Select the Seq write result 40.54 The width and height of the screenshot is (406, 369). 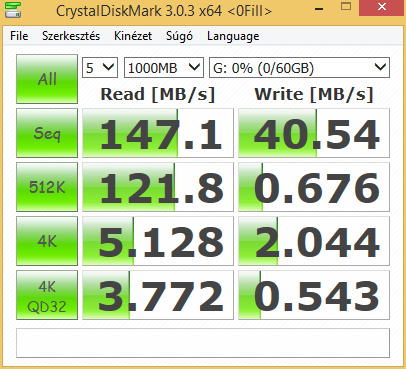pos(314,133)
